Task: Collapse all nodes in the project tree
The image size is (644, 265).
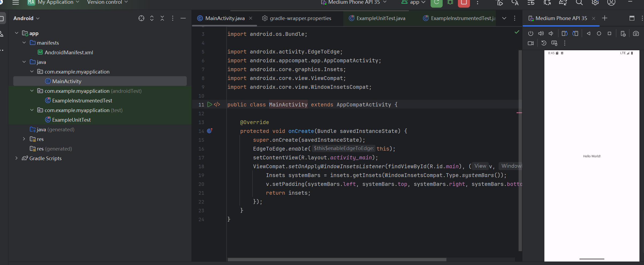Action: 162,18
